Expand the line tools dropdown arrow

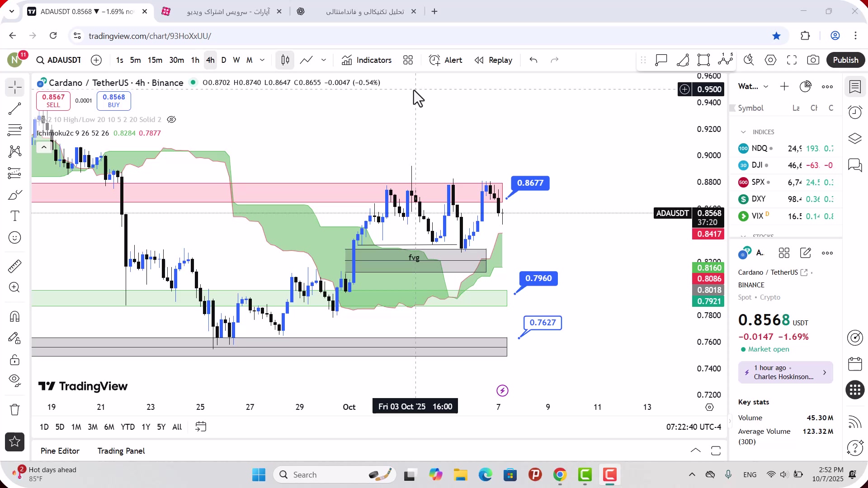[324, 60]
